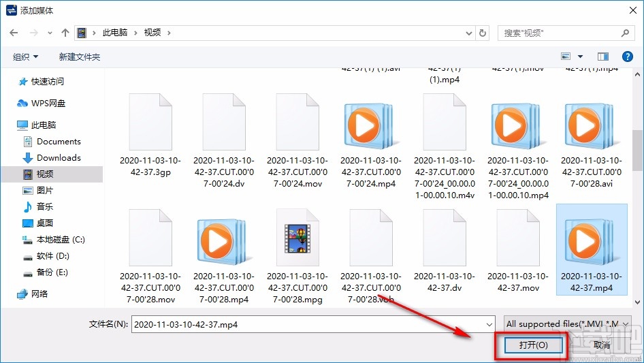This screenshot has height=363, width=644.
Task: Expand the address bar history dropdown
Action: (x=468, y=33)
